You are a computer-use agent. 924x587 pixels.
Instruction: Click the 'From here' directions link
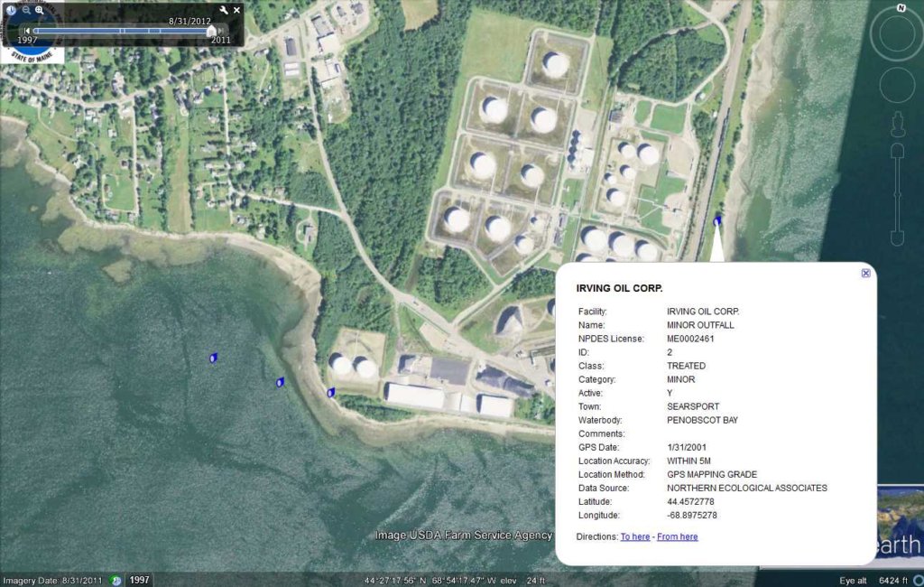coord(677,536)
